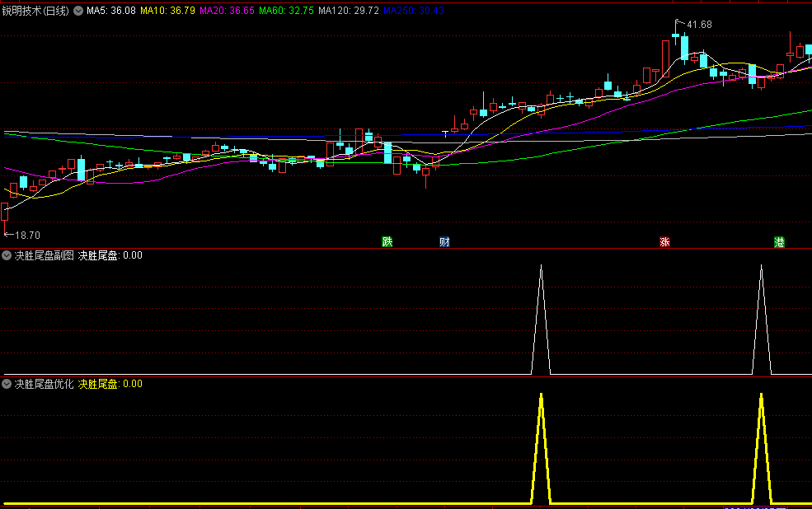
Task: Select the green MA60 label
Action: 286,12
